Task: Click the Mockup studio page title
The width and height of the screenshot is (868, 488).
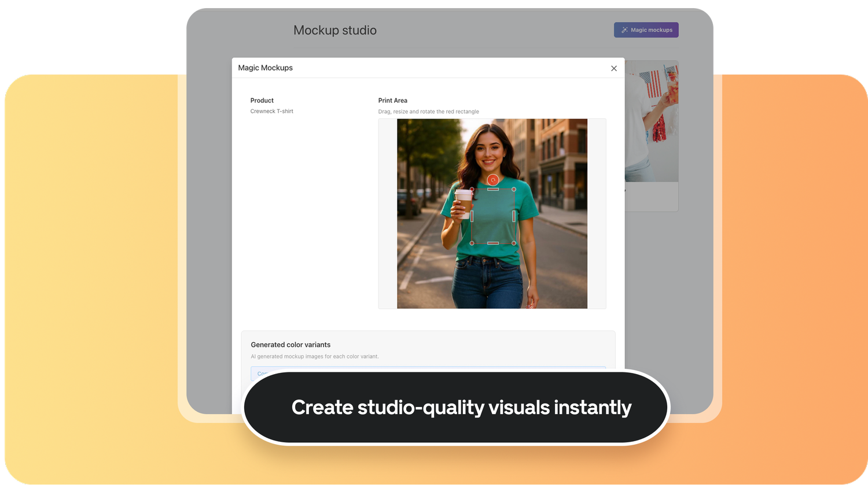Action: [334, 30]
